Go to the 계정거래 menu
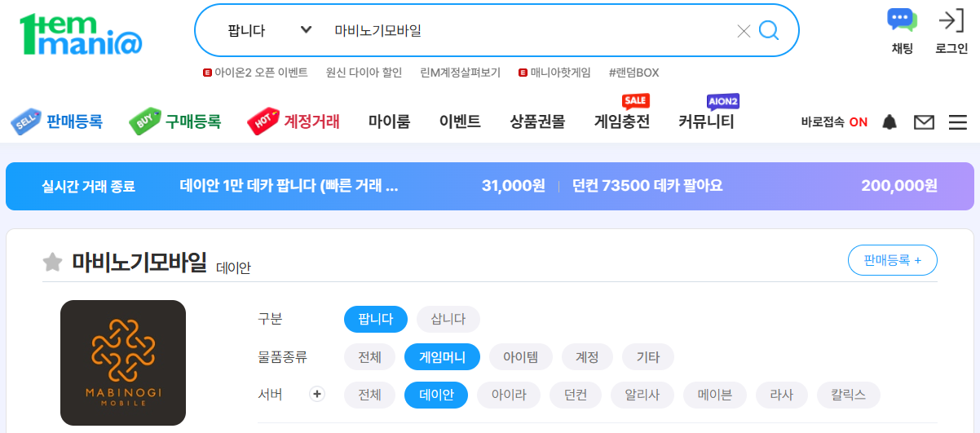The image size is (980, 433). coord(311,122)
